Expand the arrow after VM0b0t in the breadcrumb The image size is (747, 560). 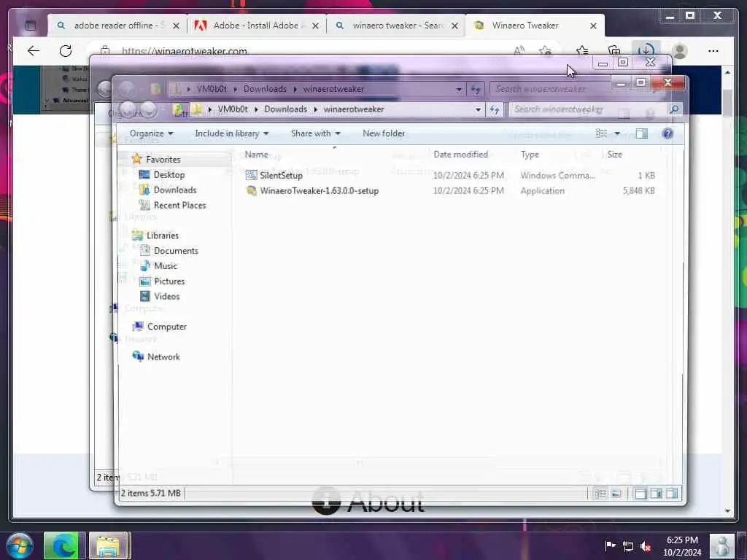point(256,109)
